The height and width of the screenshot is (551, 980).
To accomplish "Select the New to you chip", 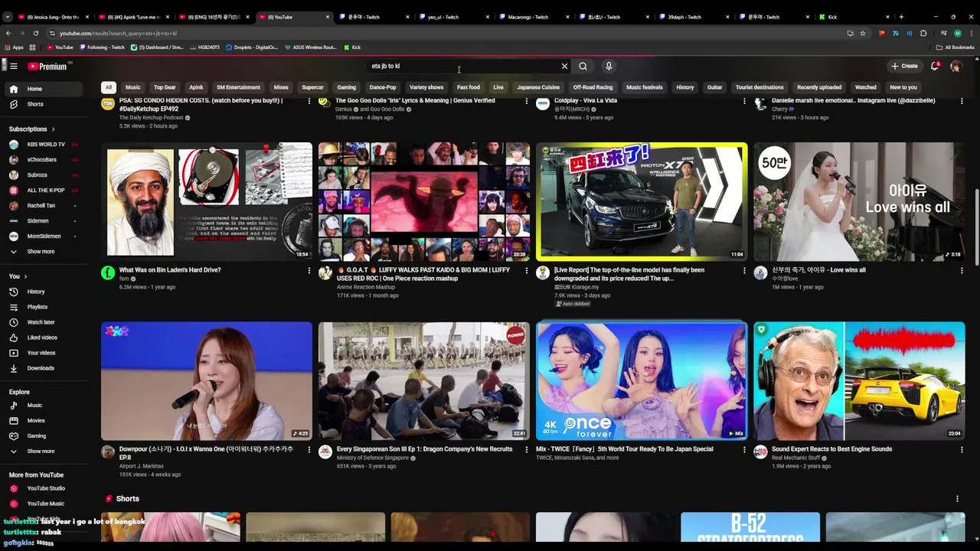I will [903, 87].
